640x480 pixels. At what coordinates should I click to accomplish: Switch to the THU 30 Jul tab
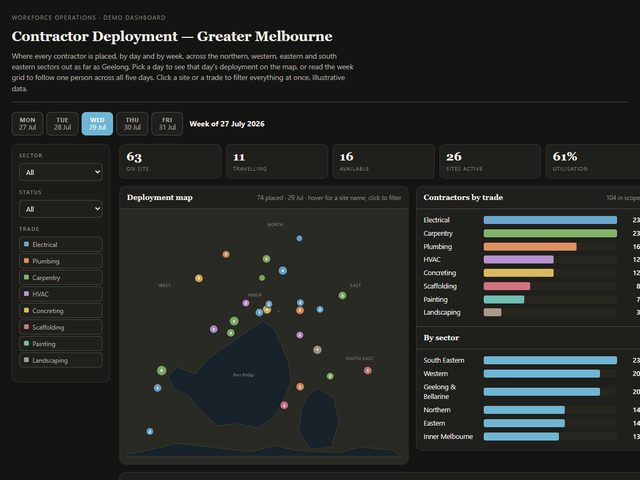(132, 124)
